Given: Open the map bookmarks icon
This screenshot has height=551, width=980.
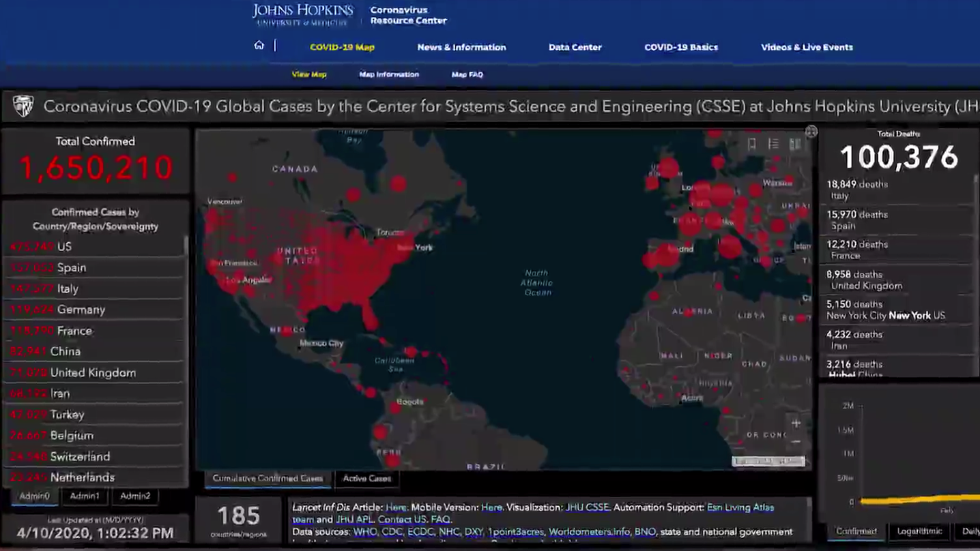Looking at the screenshot, I should click(x=751, y=144).
